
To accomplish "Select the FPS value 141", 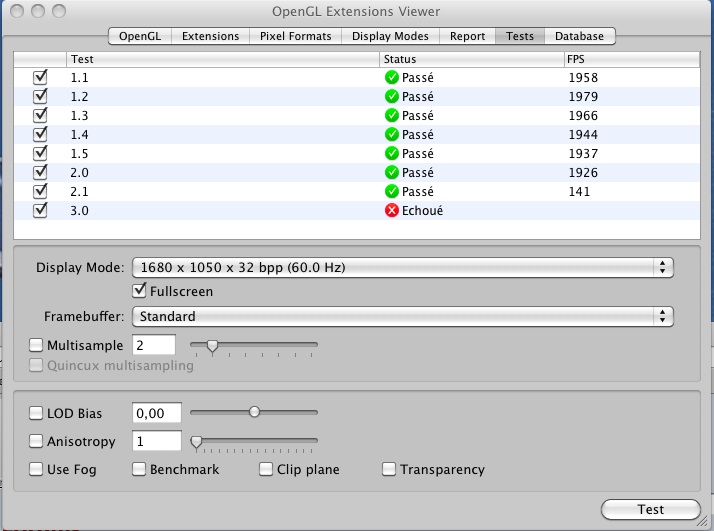I will coord(579,192).
